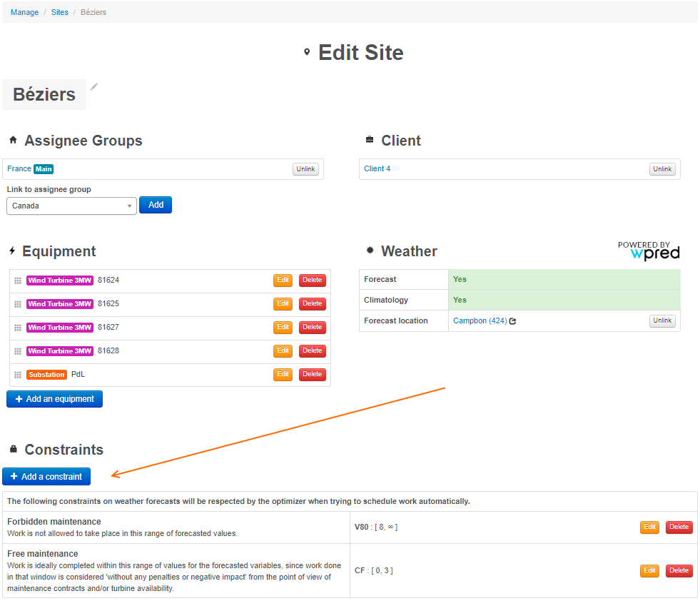
Task: Delete the Free maintenance constraint
Action: 679,570
